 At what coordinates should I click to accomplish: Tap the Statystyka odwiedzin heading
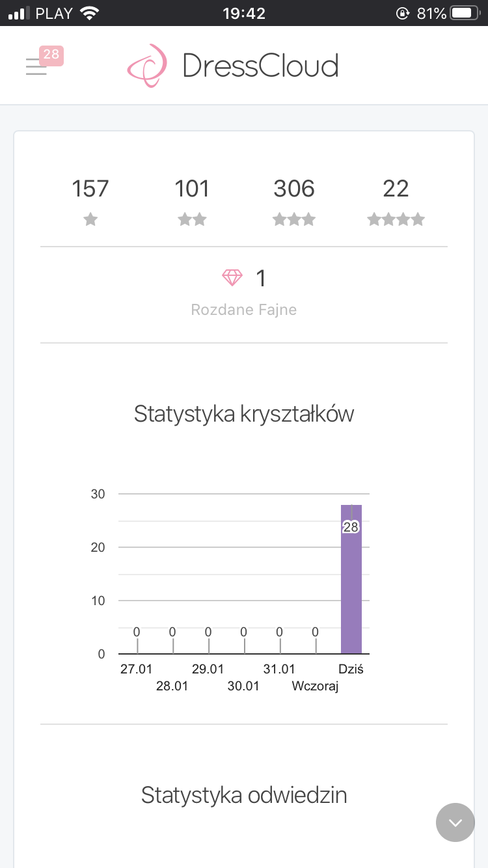click(244, 795)
